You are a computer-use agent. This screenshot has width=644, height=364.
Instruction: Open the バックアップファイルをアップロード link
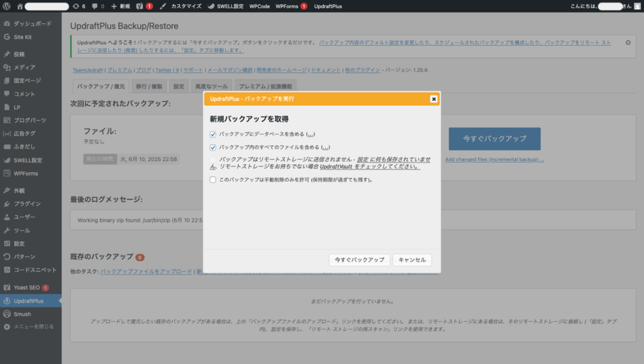point(146,271)
